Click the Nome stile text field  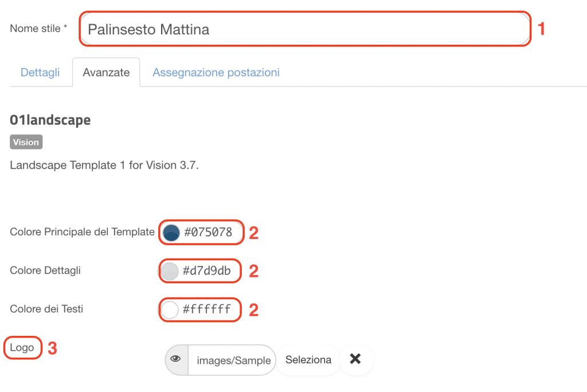pos(305,29)
